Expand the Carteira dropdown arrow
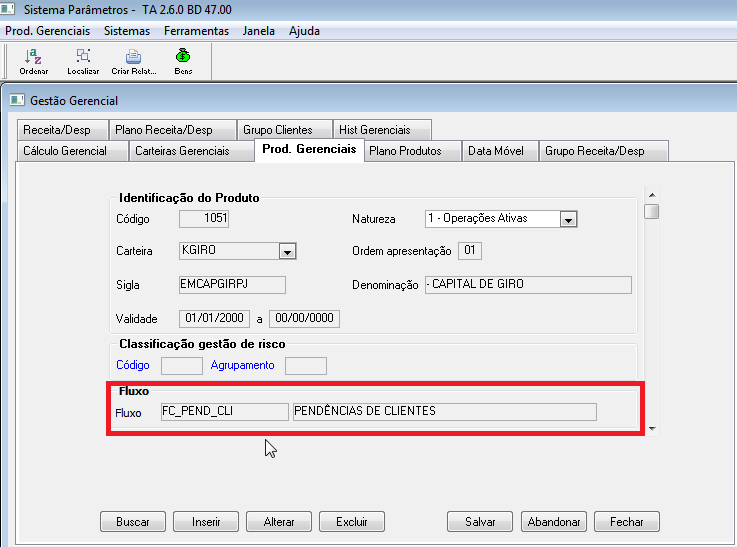The height and width of the screenshot is (547, 737). 287,251
